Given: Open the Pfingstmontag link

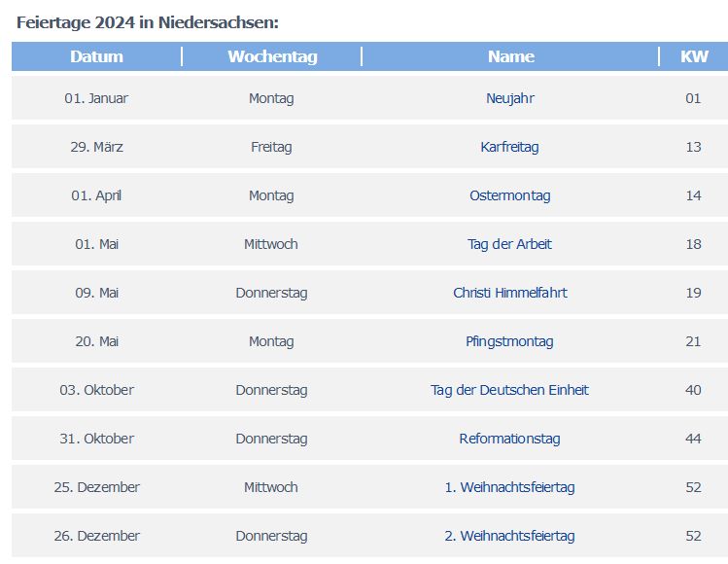Looking at the screenshot, I should pyautogui.click(x=509, y=341).
